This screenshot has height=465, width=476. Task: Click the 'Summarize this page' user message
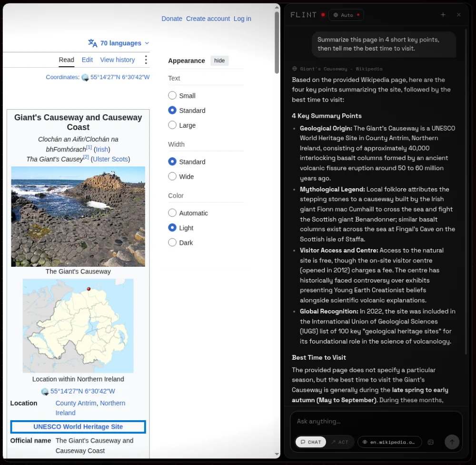pos(384,44)
